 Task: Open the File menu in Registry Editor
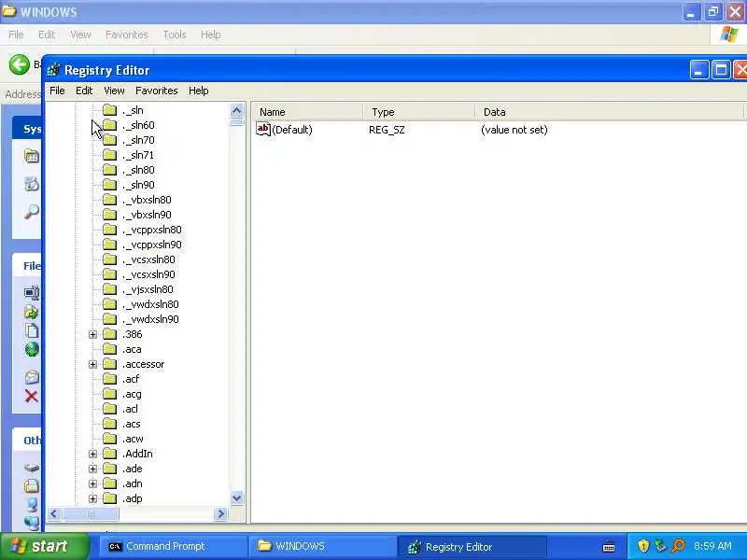click(57, 91)
